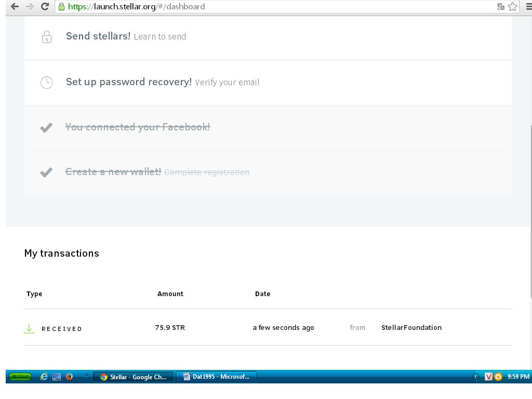Click the clock icon beside password recovery
The width and height of the screenshot is (532, 399).
[x=47, y=82]
